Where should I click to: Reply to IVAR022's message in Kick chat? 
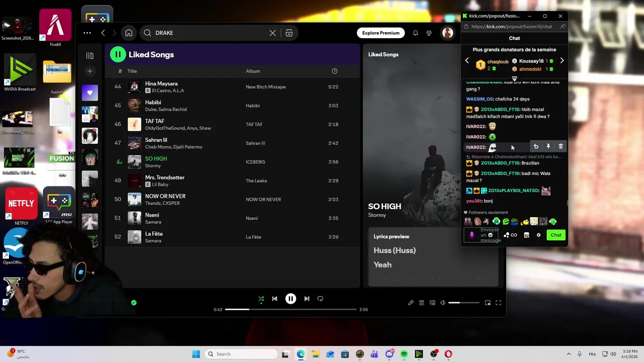tap(536, 146)
